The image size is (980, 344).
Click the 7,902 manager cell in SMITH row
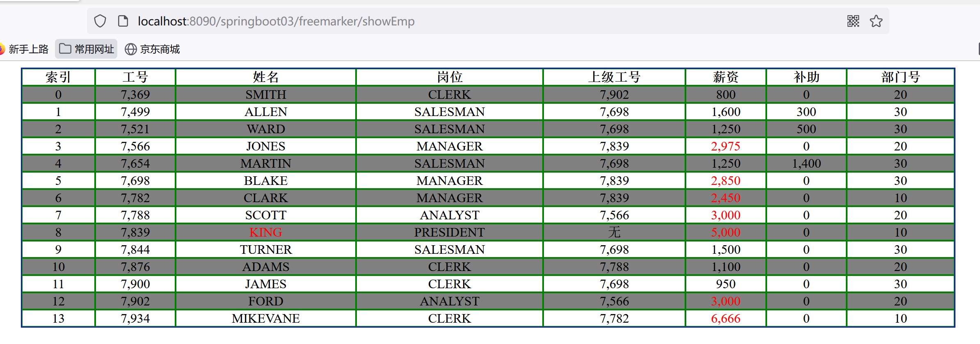[614, 94]
